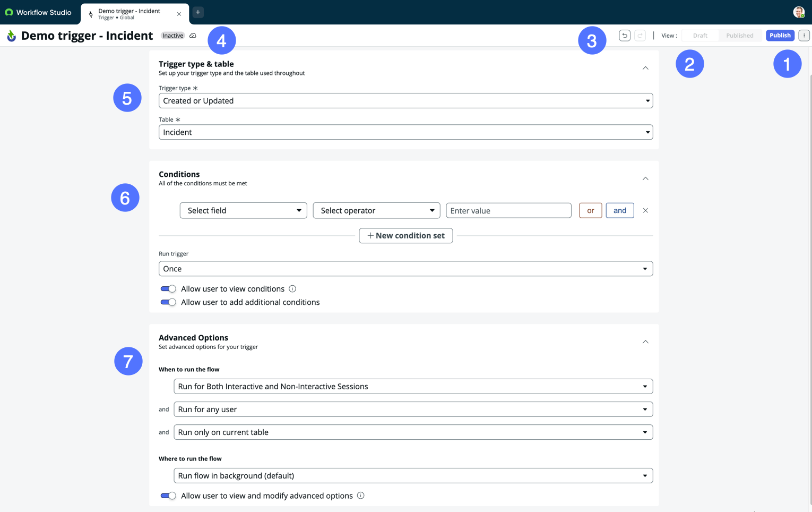Open the Run only on current table dropdown
The height and width of the screenshot is (512, 812).
413,432
